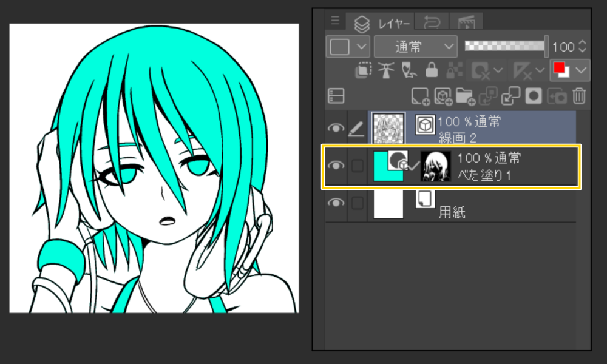Open the animation clapperboard tab
This screenshot has width=607, height=364.
coord(466,22)
